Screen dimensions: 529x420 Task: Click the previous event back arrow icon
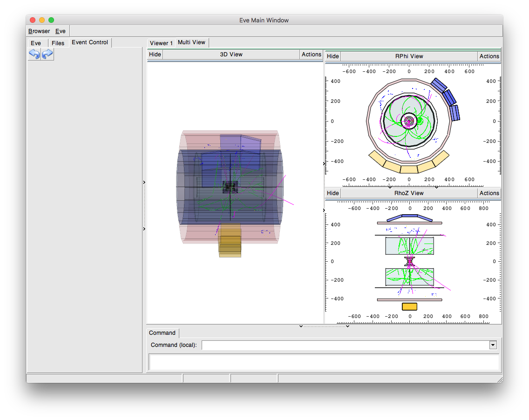tap(34, 54)
